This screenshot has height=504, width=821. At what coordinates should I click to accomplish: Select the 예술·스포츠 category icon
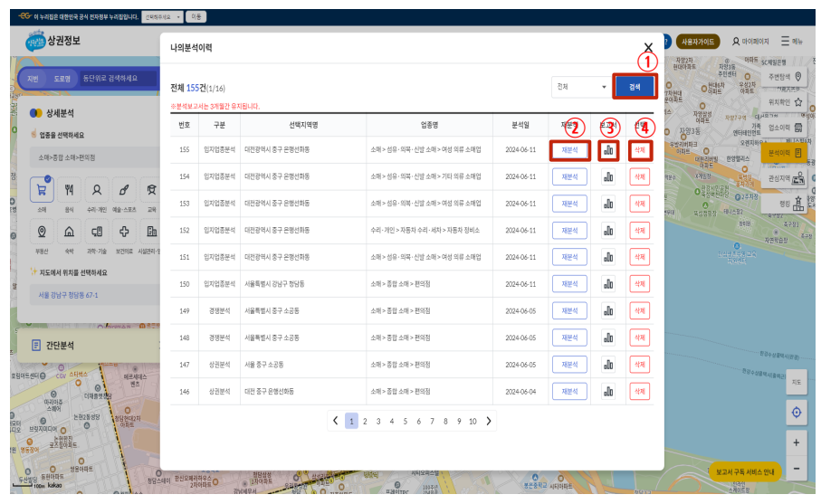click(x=124, y=190)
